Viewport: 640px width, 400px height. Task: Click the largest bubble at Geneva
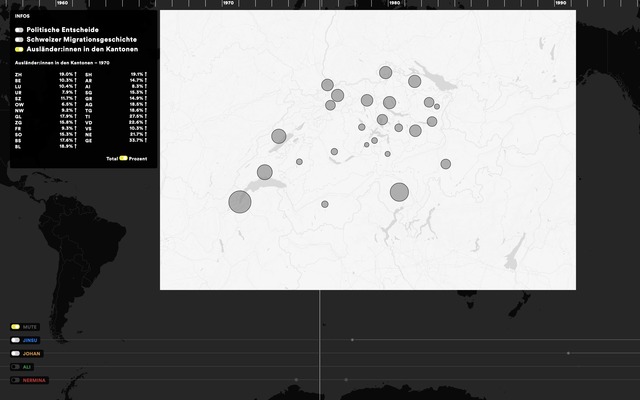240,202
